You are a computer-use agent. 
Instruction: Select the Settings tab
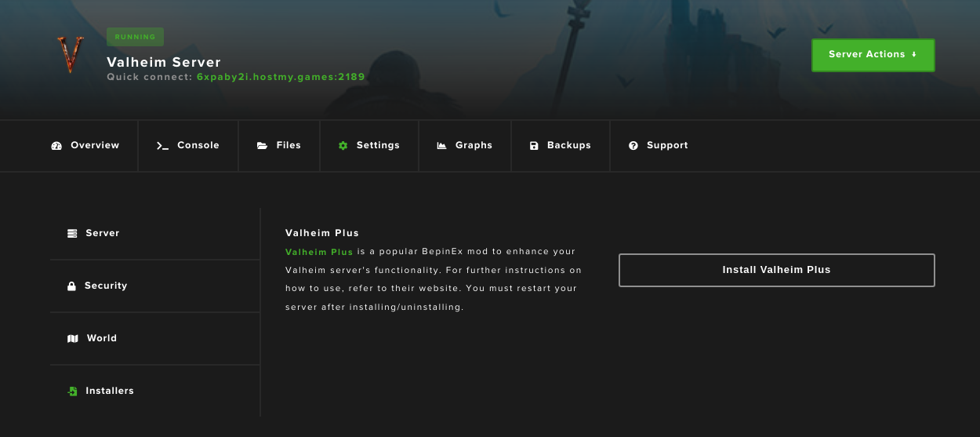[369, 146]
